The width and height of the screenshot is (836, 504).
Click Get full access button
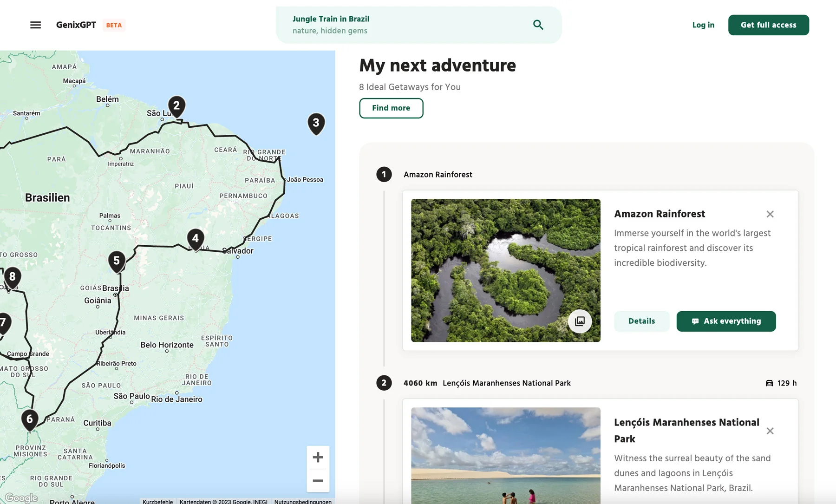(x=769, y=25)
